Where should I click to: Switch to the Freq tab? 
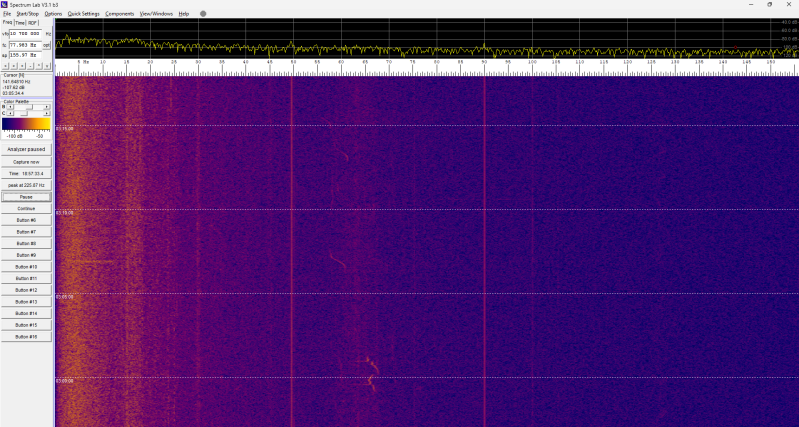(7, 22)
